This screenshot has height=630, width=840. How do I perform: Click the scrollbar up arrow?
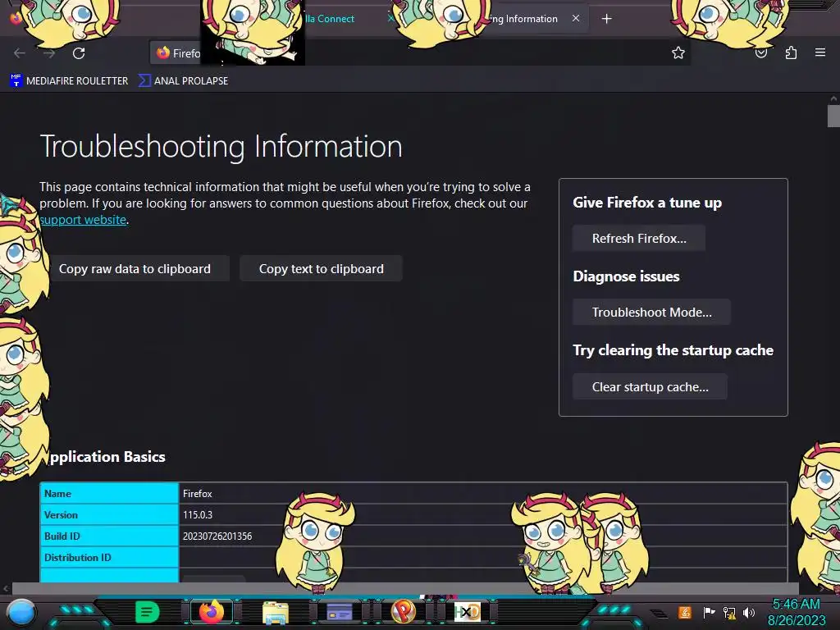[x=833, y=98]
